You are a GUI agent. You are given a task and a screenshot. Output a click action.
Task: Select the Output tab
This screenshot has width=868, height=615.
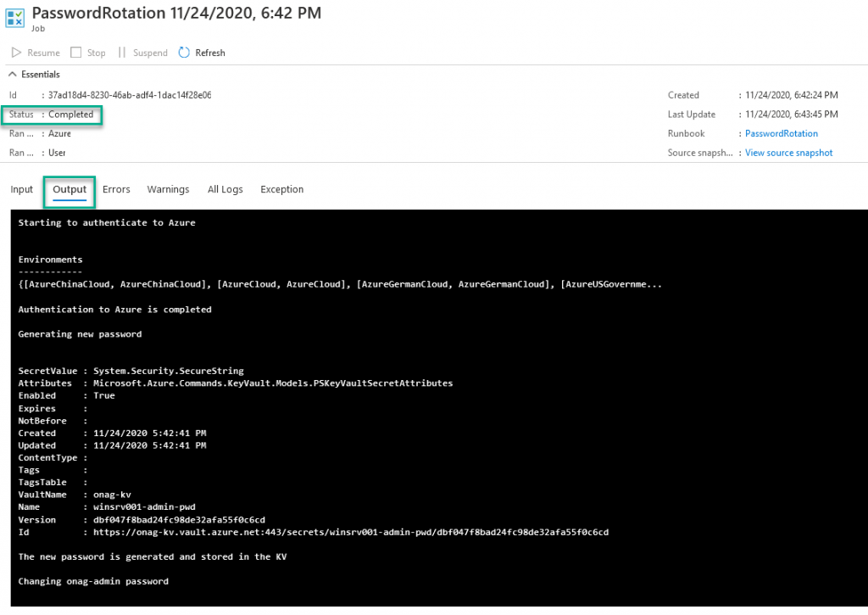(70, 189)
